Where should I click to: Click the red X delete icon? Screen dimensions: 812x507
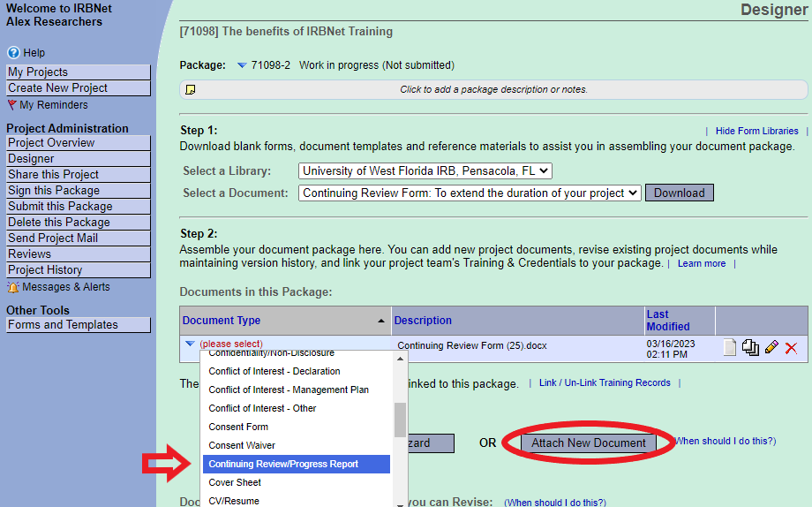[x=791, y=348]
